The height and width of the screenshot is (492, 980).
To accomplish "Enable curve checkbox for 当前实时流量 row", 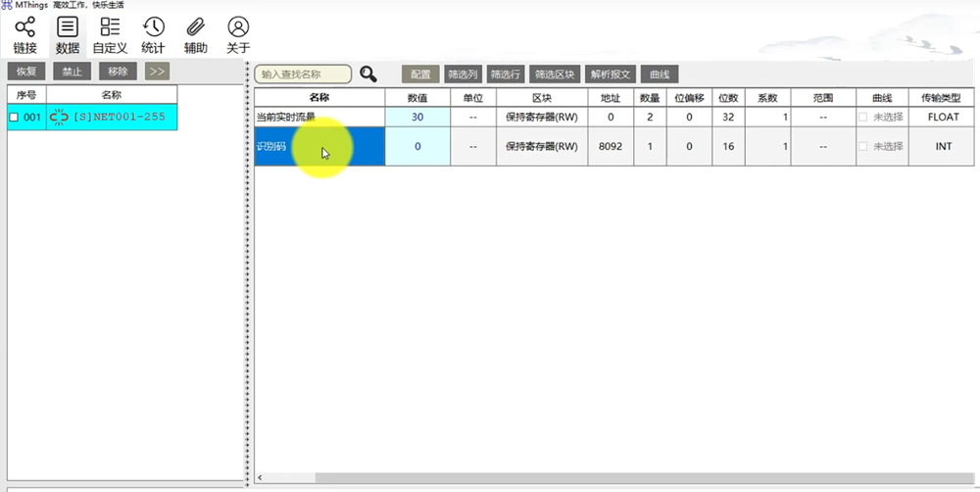I will (x=862, y=117).
